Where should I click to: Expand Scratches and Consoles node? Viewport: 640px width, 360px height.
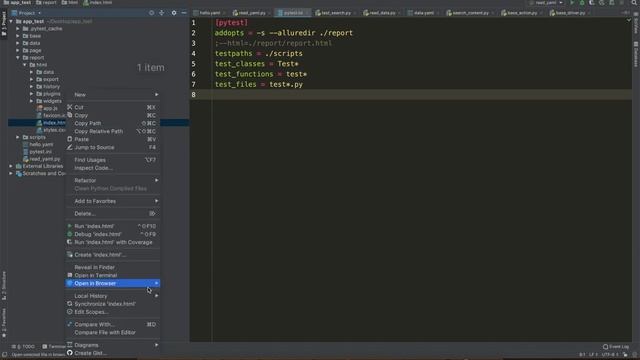tap(11, 173)
